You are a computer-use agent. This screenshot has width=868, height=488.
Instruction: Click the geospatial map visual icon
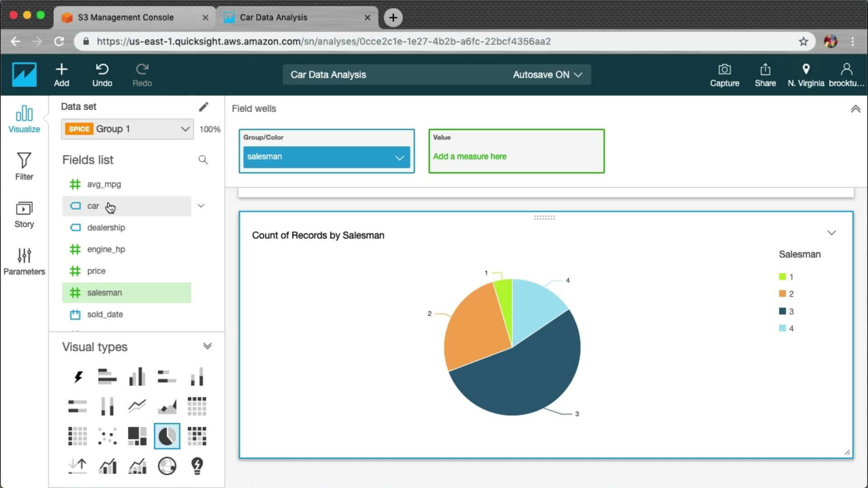(167, 466)
